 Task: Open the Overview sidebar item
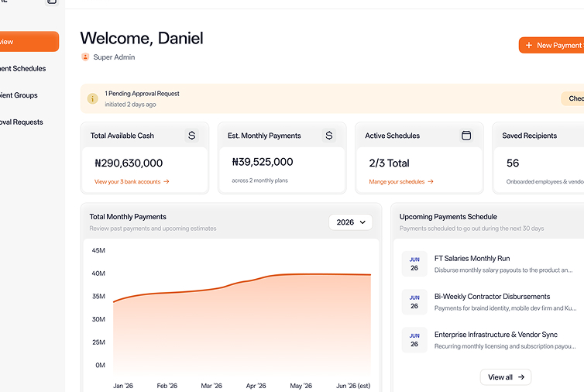29,41
